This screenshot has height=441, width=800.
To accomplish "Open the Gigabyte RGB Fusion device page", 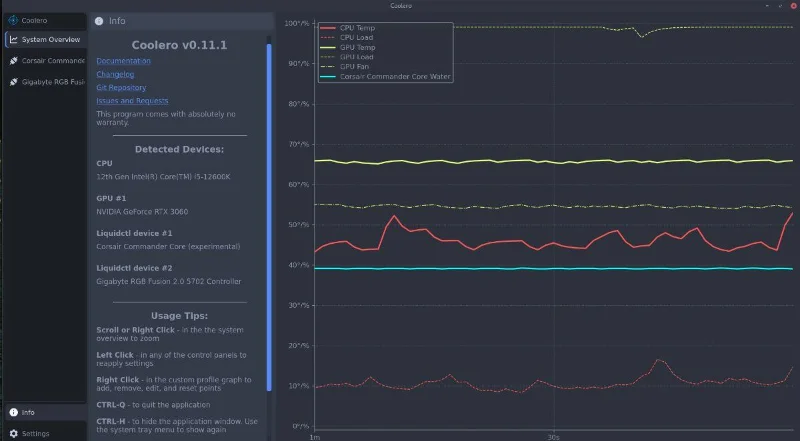I will coord(45,82).
